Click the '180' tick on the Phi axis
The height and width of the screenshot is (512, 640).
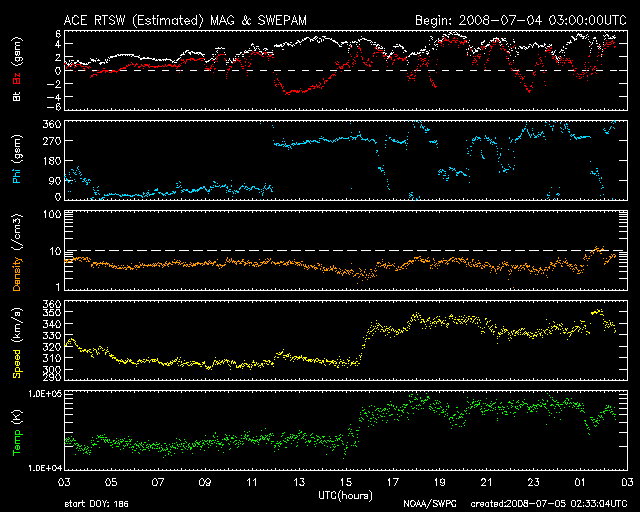(x=52, y=161)
